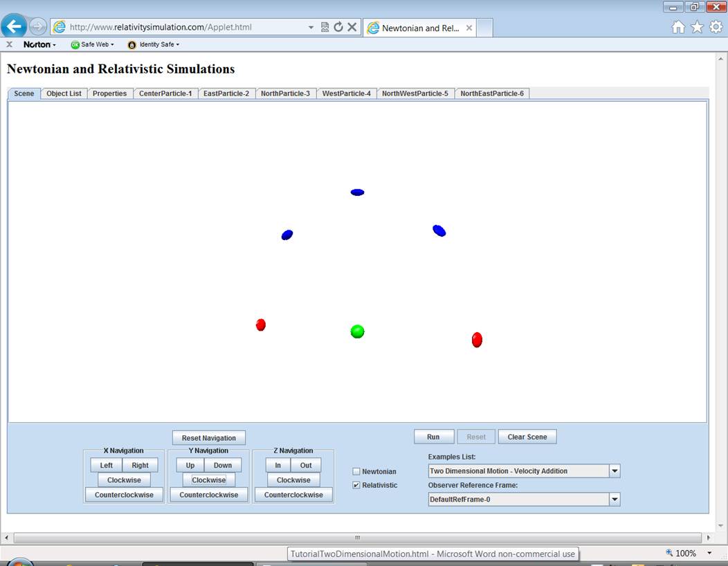Switch to the Object List tab
This screenshot has width=728, height=566.
(64, 93)
